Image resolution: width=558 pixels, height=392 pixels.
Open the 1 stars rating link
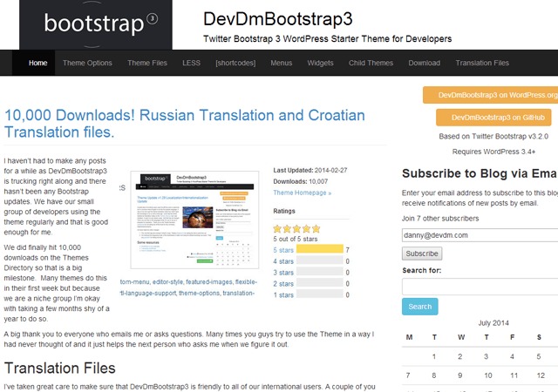[x=283, y=295]
